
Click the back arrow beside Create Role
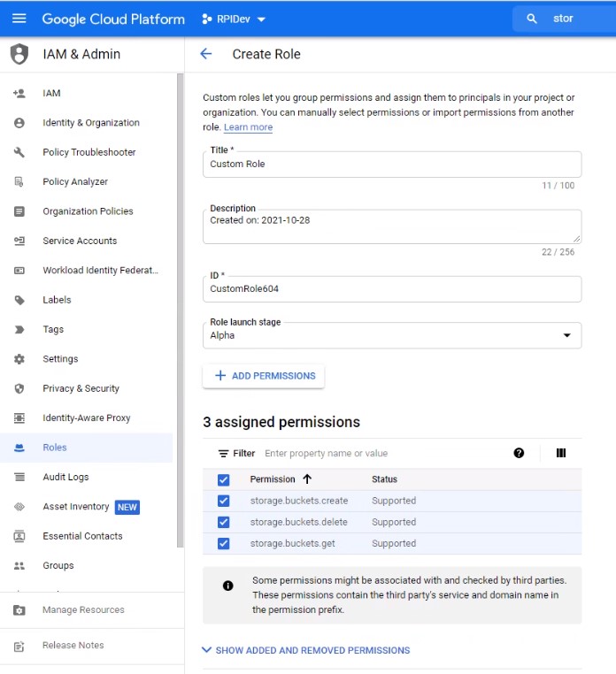[206, 54]
